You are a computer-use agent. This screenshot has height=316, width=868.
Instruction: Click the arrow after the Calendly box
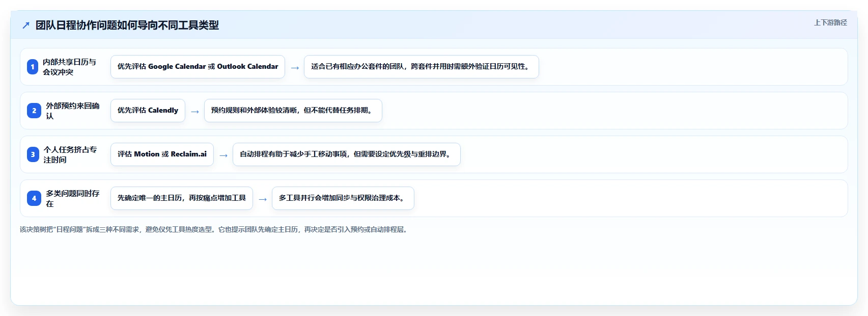195,111
